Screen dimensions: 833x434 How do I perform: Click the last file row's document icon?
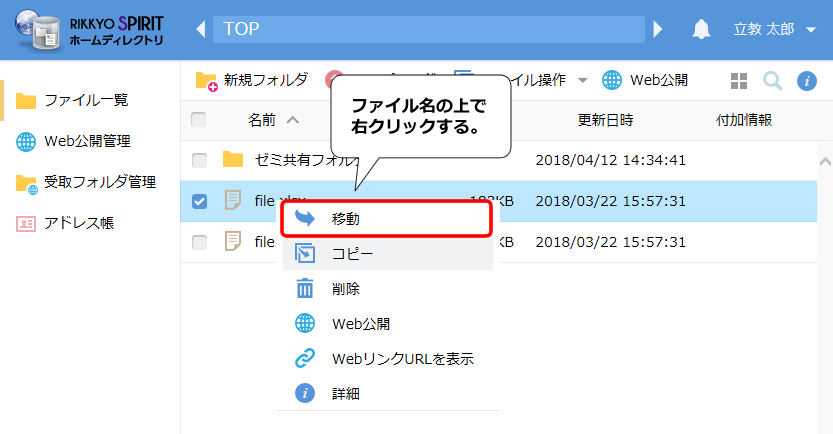[x=233, y=241]
